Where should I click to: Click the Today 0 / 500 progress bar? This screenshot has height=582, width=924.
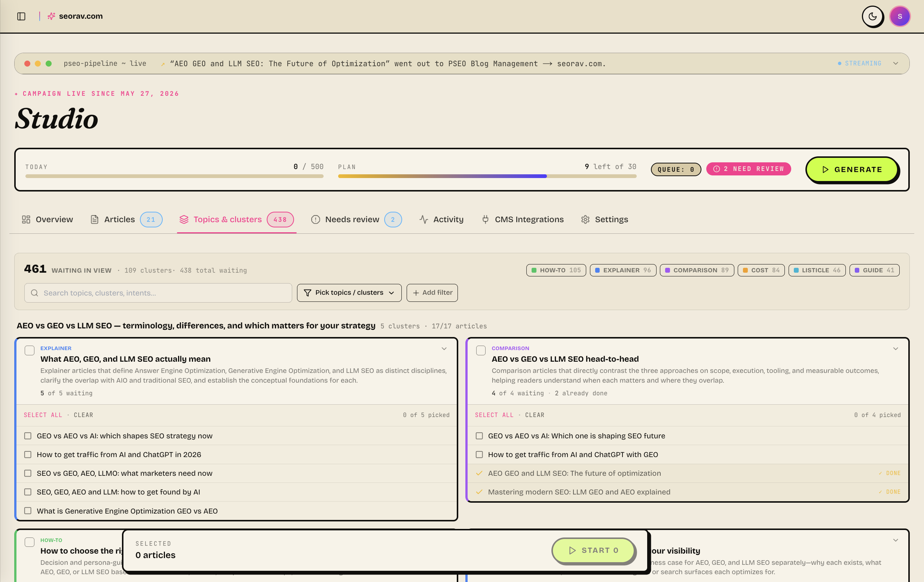[x=174, y=176]
